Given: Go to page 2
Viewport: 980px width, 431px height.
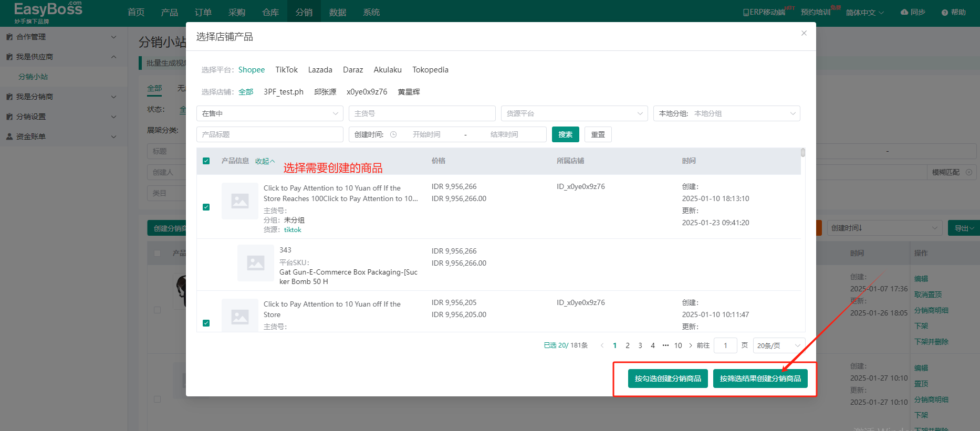Looking at the screenshot, I should 628,345.
